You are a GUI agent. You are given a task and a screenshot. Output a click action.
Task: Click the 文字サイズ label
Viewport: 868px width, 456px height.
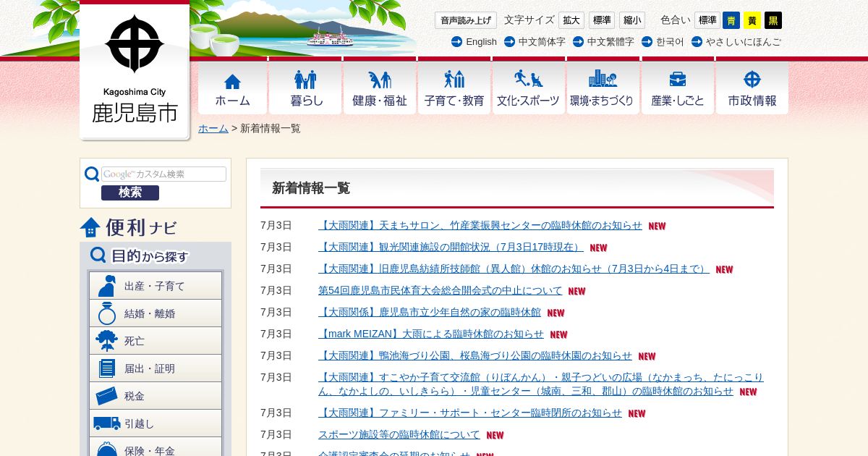coord(529,20)
